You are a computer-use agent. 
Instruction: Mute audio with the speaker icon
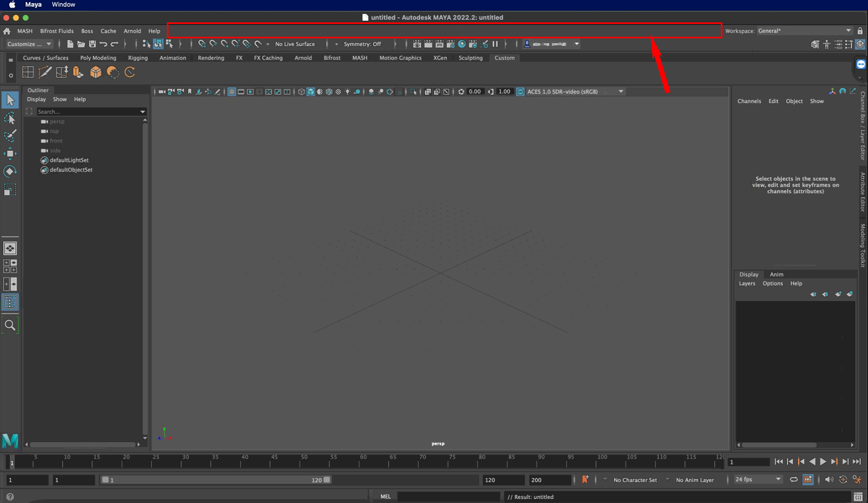[829, 479]
